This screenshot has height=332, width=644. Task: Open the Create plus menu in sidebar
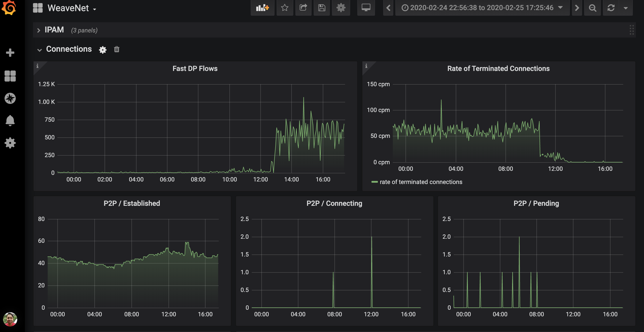(x=10, y=53)
